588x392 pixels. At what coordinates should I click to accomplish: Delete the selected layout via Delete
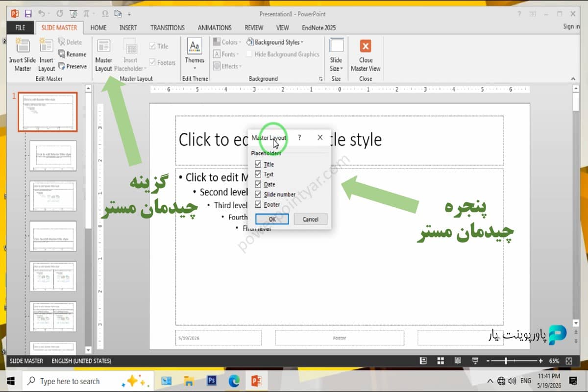pos(70,42)
